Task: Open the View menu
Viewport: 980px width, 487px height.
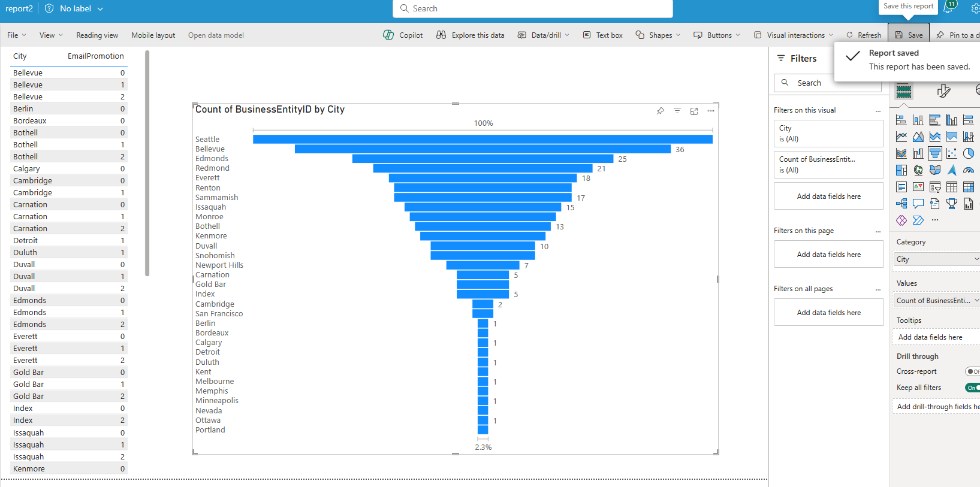Action: click(51, 35)
